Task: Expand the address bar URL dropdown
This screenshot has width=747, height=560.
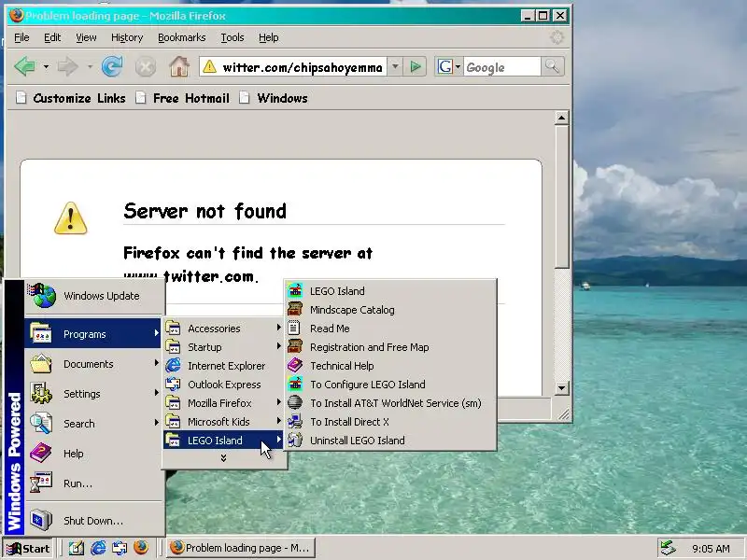Action: 395,67
